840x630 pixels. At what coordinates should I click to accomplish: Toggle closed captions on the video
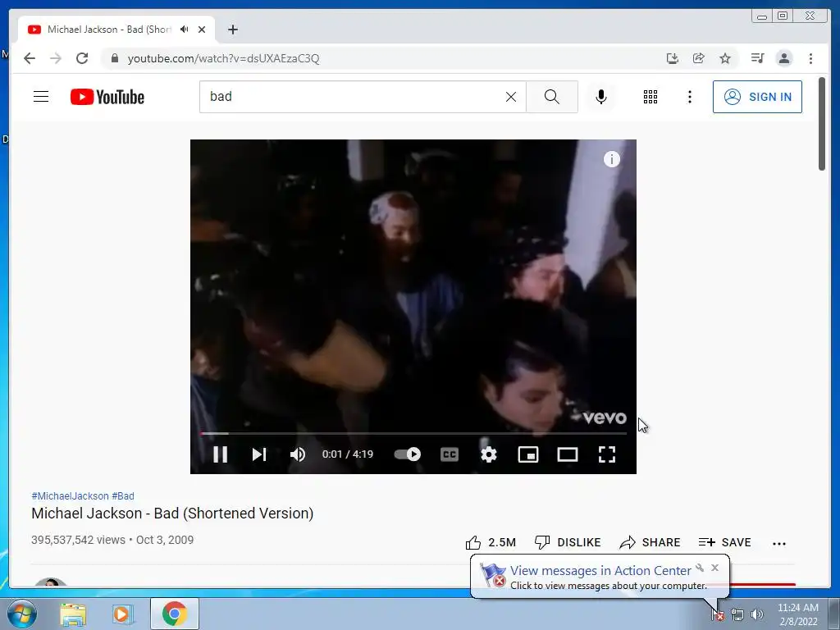pyautogui.click(x=449, y=454)
